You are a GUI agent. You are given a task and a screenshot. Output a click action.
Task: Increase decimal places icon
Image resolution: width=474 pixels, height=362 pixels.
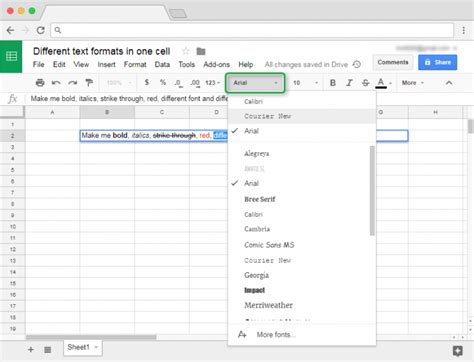click(195, 83)
